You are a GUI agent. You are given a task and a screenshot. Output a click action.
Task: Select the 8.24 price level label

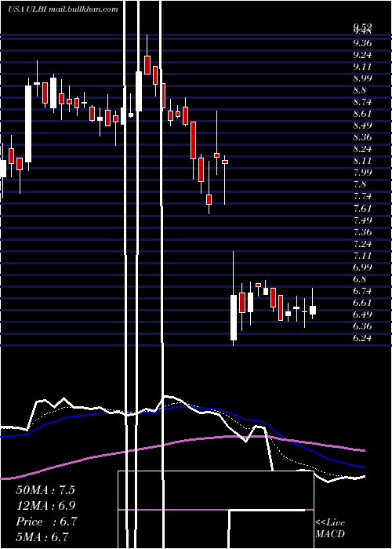coord(362,149)
